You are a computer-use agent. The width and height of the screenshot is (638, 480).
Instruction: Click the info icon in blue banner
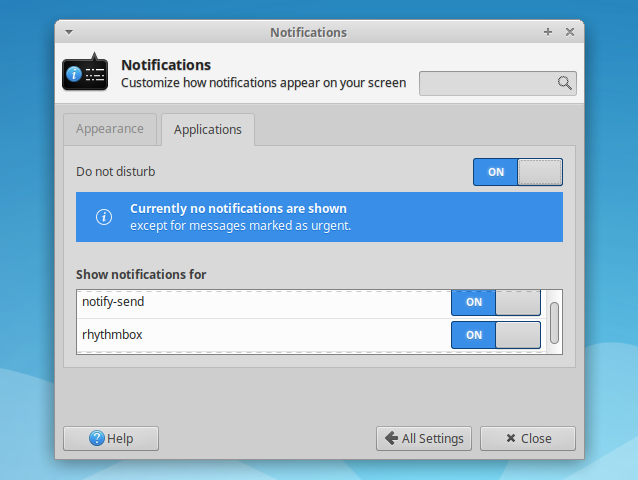[x=104, y=217]
